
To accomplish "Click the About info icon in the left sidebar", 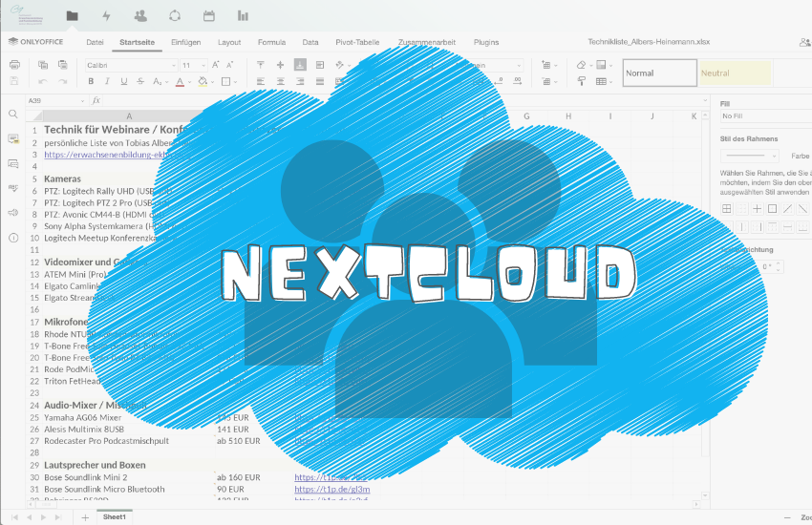I will [x=13, y=238].
